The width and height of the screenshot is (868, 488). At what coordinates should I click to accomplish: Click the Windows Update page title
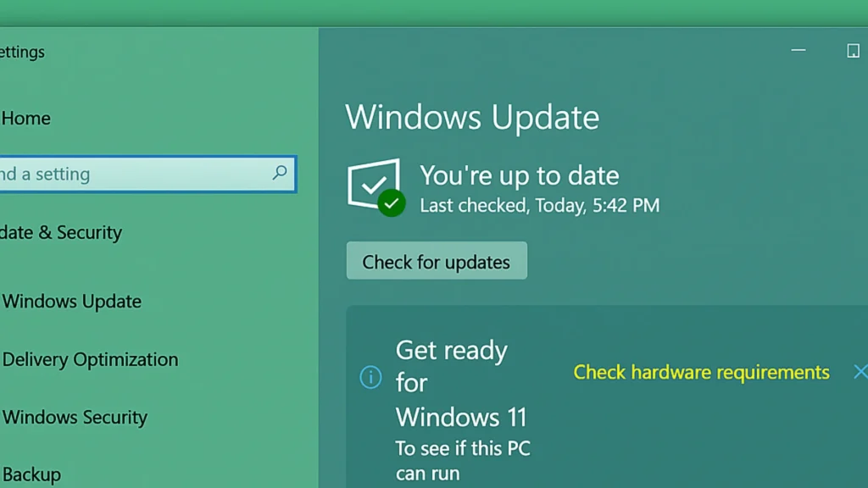pyautogui.click(x=472, y=117)
